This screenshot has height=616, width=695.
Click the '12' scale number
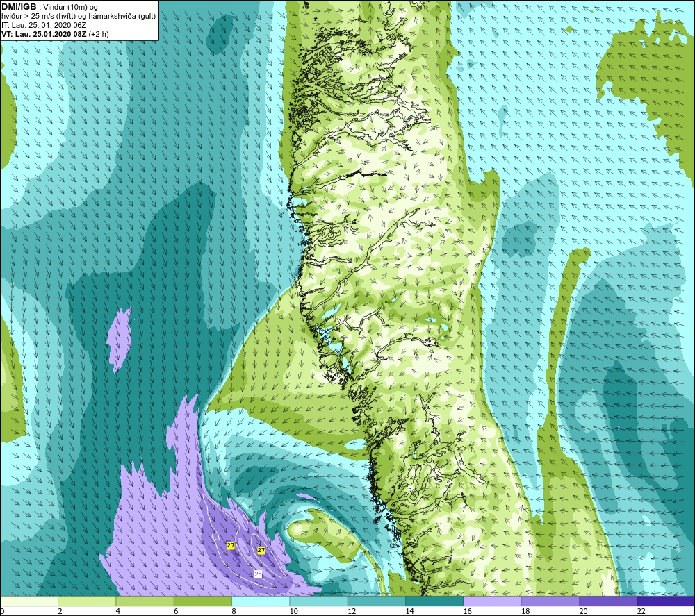point(352,611)
